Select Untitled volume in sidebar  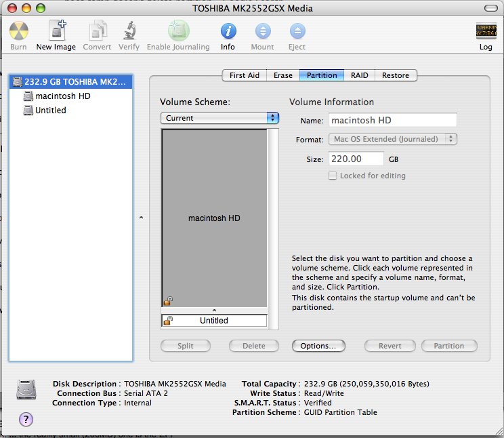70,110
